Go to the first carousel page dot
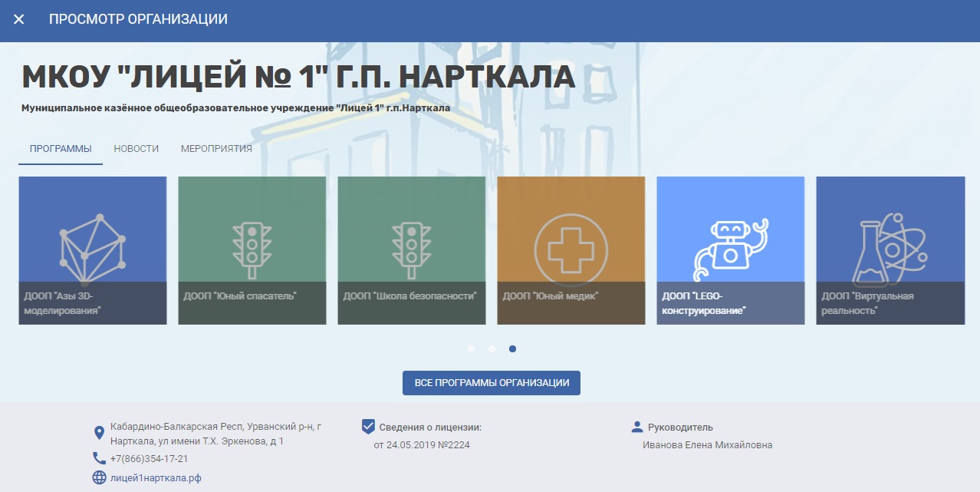The width and height of the screenshot is (980, 492). click(x=471, y=348)
